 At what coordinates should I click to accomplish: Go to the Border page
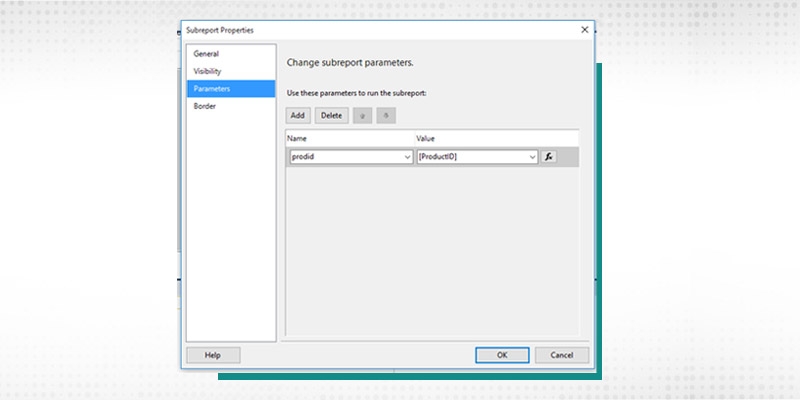coord(205,106)
